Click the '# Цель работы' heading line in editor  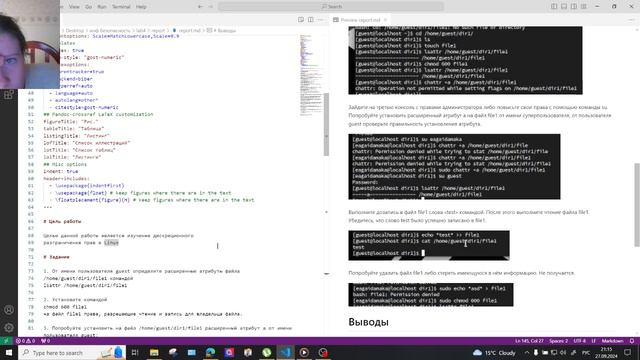pos(62,221)
